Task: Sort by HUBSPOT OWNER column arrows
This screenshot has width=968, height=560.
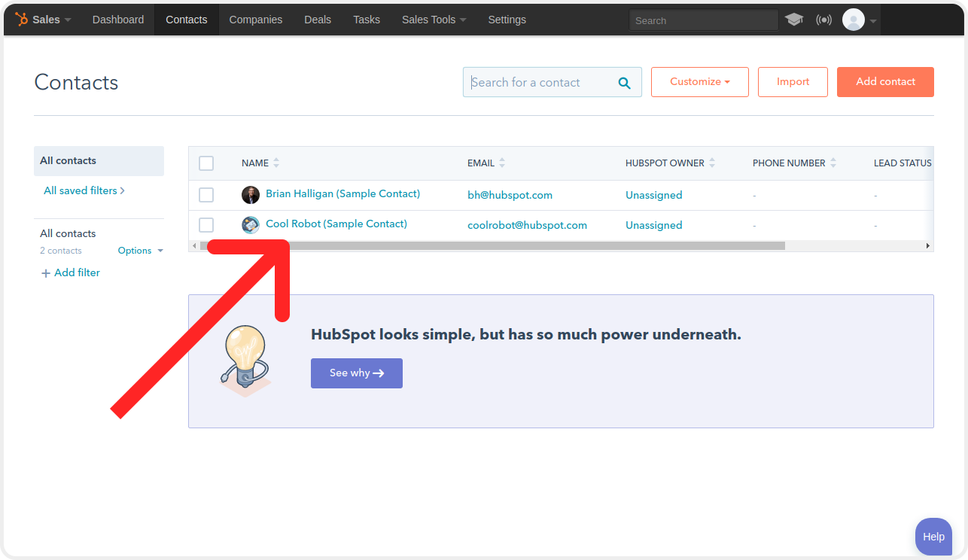Action: pos(712,163)
